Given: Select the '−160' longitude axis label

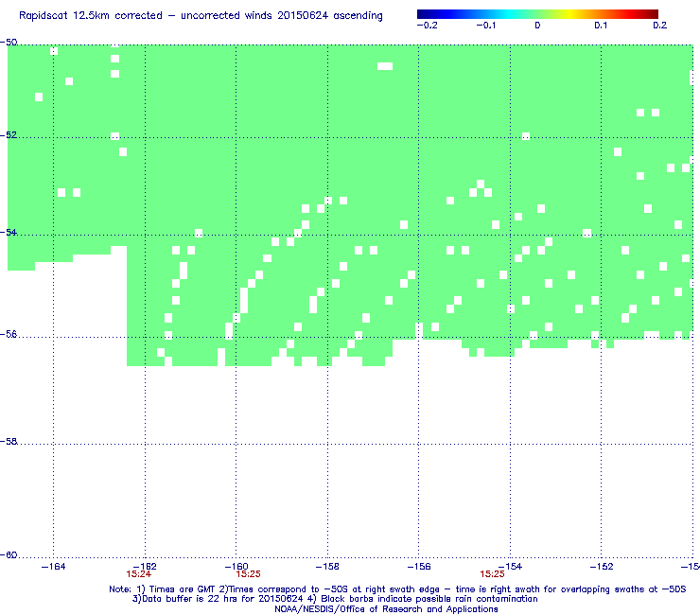Looking at the screenshot, I should 236,567.
